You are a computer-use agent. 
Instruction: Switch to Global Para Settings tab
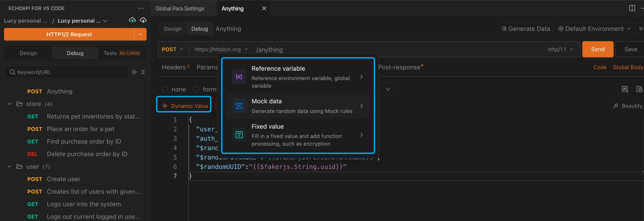coord(180,8)
